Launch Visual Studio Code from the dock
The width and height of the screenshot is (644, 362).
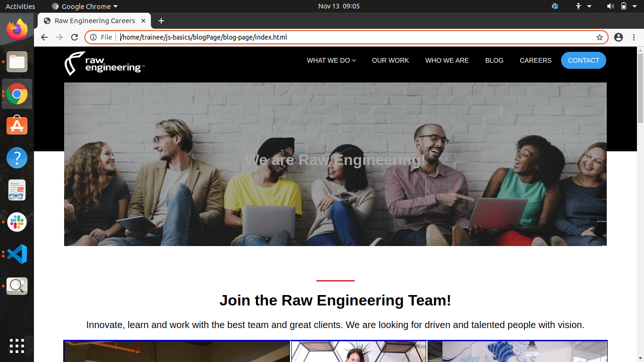point(17,254)
